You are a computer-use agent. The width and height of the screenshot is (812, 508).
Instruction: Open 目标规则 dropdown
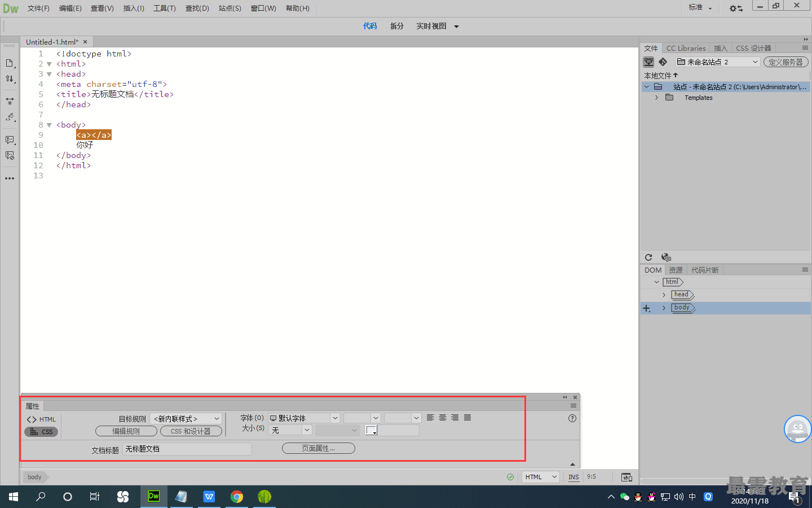point(186,419)
